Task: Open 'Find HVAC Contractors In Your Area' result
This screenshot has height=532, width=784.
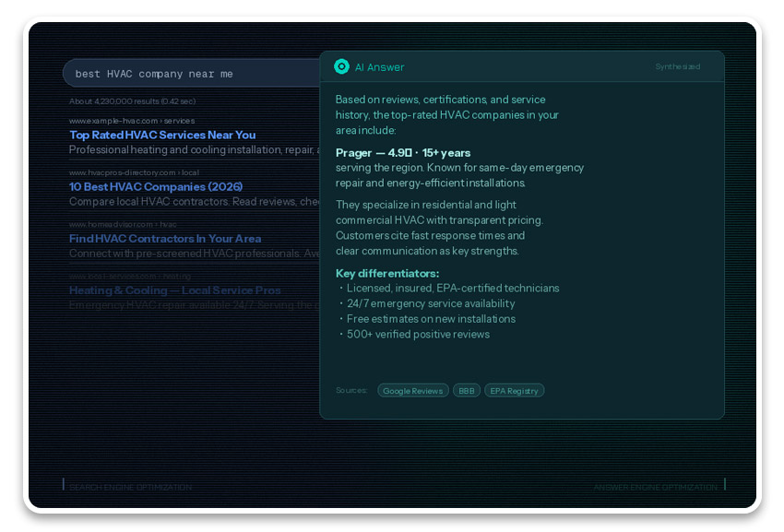Action: [165, 239]
